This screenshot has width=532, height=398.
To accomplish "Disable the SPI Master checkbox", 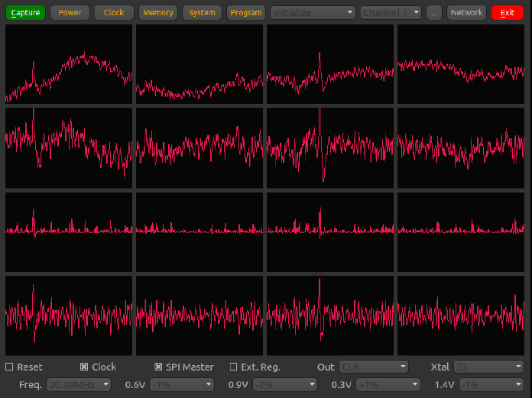I will point(159,367).
